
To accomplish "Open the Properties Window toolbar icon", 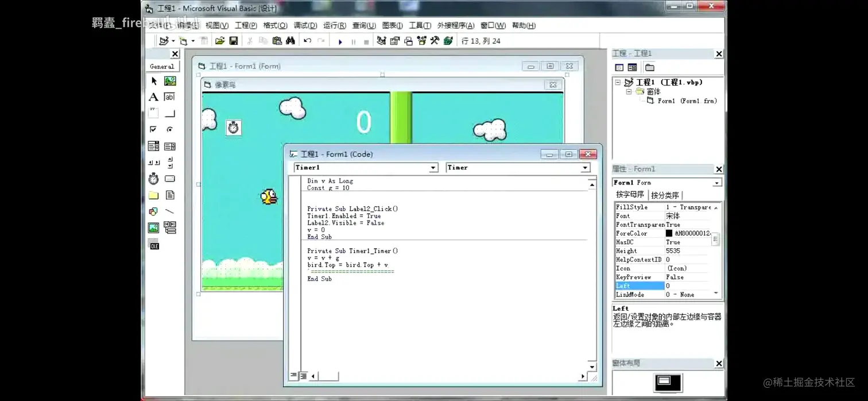I will coord(395,41).
